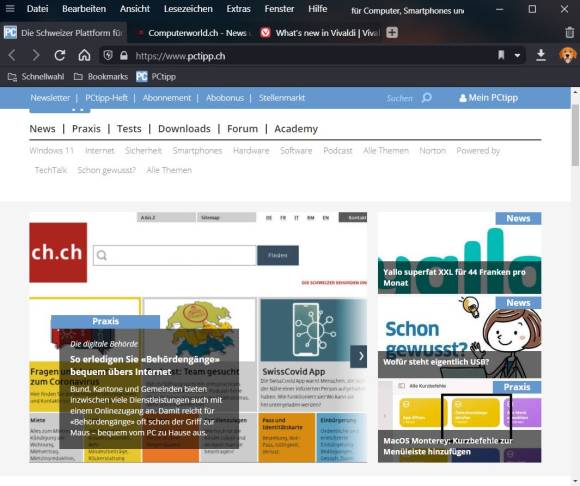Open the downloads panel icon
This screenshot has width=580, height=486.
tap(540, 55)
